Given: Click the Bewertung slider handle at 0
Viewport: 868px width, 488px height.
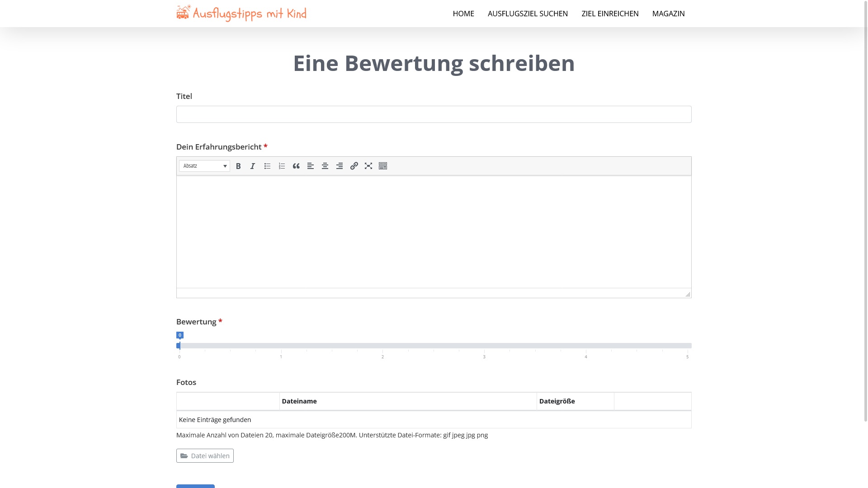Looking at the screenshot, I should (x=179, y=346).
